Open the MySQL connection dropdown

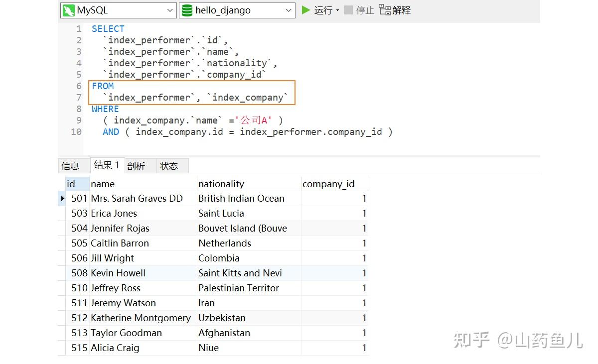tap(170, 10)
